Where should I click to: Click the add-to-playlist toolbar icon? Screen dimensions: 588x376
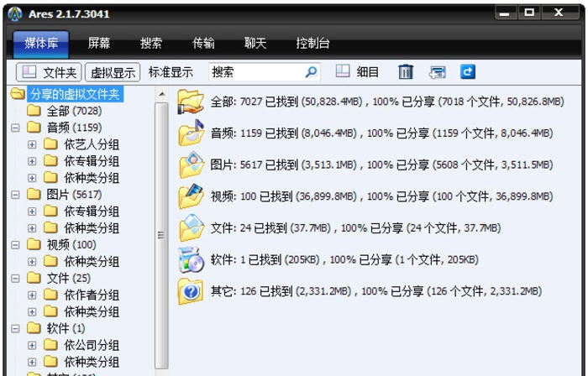tap(438, 72)
